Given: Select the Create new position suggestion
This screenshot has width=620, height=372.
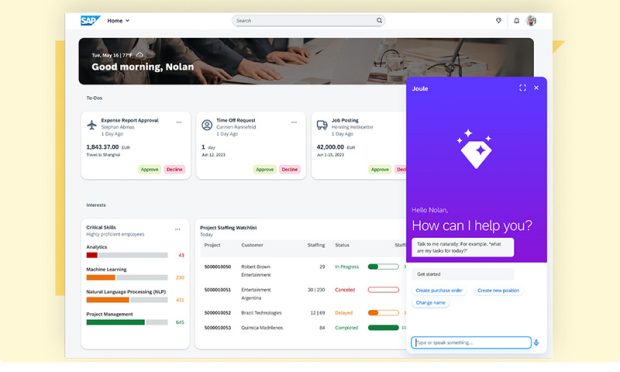Looking at the screenshot, I should pos(498,290).
